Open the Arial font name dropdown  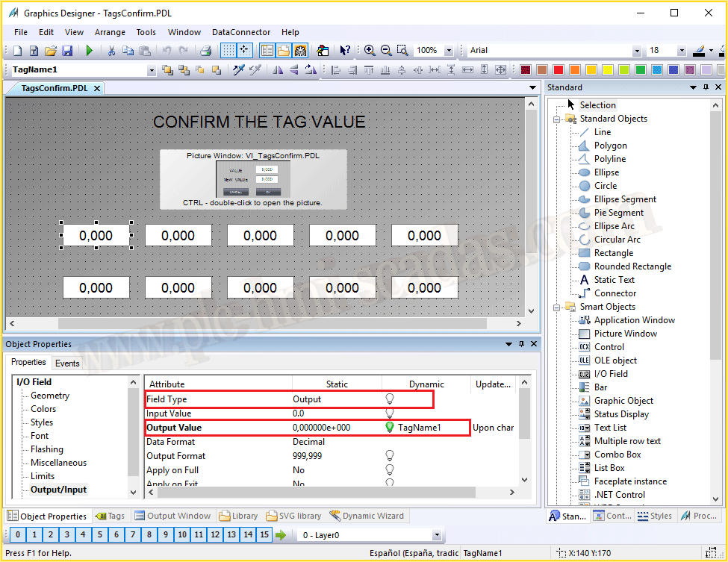[x=636, y=51]
